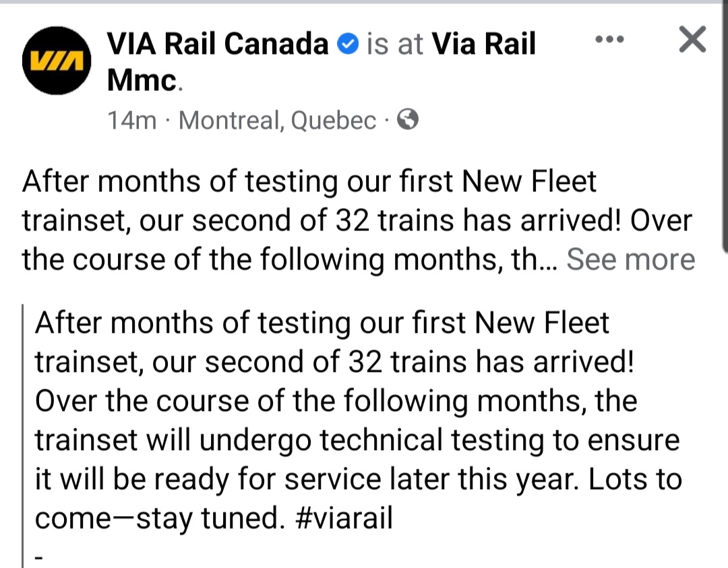Open the VIA Rail profile picture
The width and height of the screenshot is (728, 568).
pos(57,61)
